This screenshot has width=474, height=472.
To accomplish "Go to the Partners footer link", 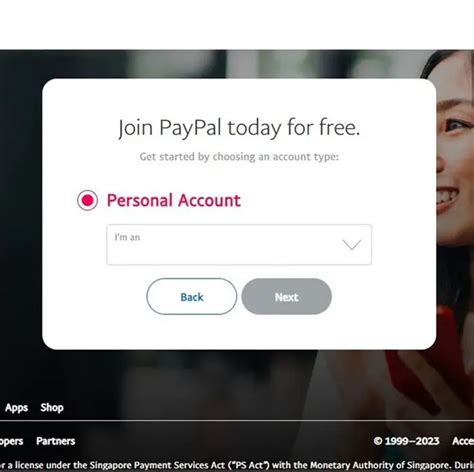I will point(56,441).
